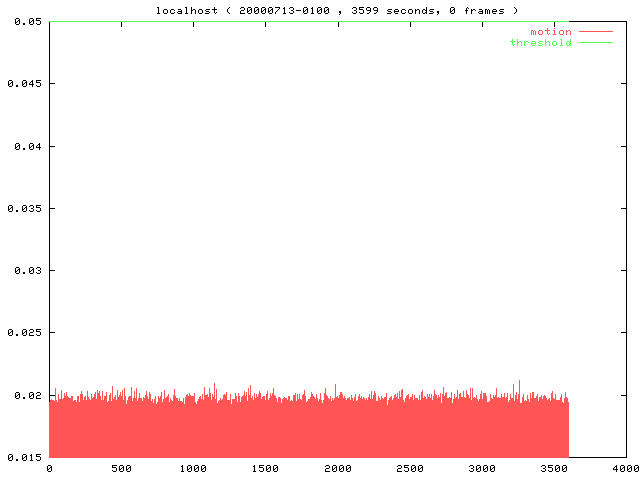Click the green threshold legend line sample
This screenshot has width=640, height=480.
pos(595,43)
